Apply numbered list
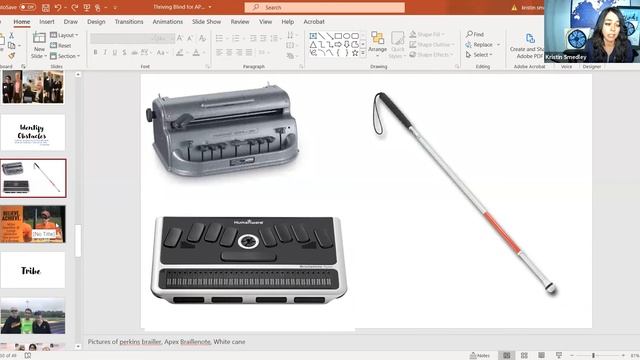Image resolution: width=640 pixels, height=360 pixels. 237,38
